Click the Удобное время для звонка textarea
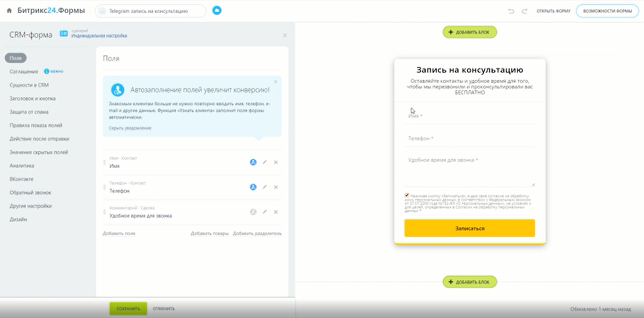This screenshot has width=644, height=318. click(470, 170)
